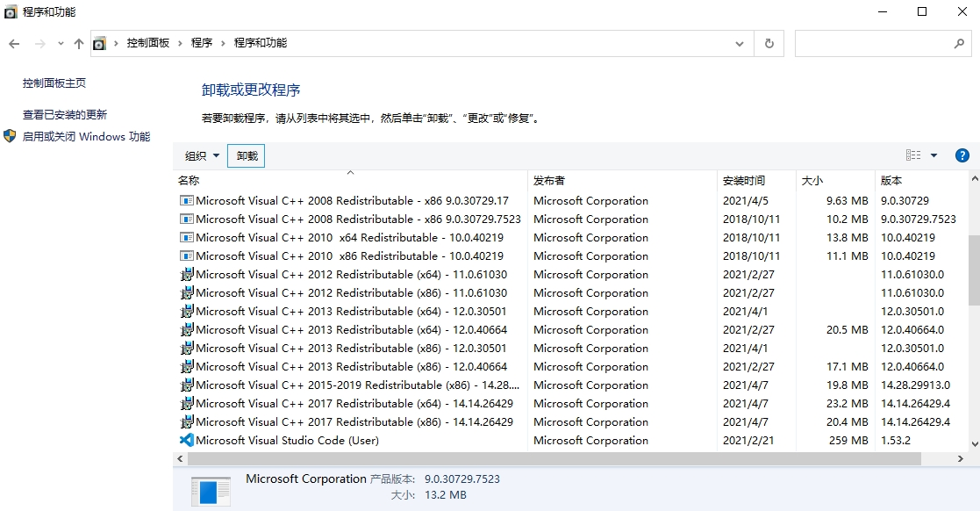The height and width of the screenshot is (511, 980).
Task: Select Visual C++ 2012 (x86) installer icon
Action: 187,292
